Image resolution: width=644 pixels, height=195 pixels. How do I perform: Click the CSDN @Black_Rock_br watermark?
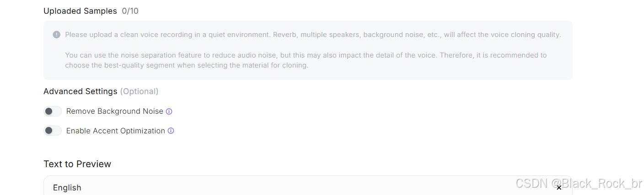point(579,184)
